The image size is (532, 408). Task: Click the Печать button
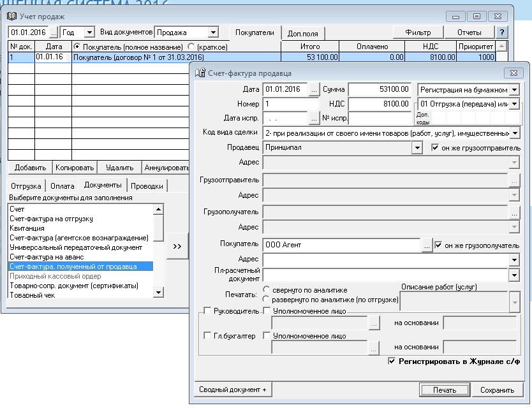[x=445, y=390]
